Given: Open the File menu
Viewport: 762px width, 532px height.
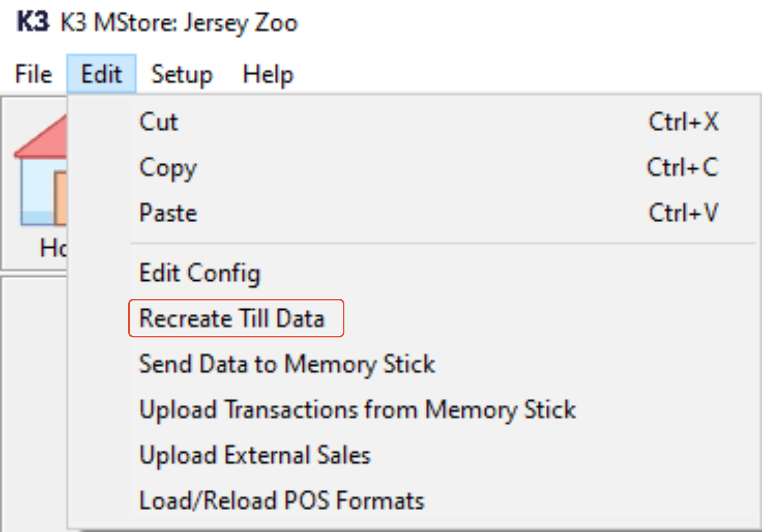Looking at the screenshot, I should (x=34, y=74).
